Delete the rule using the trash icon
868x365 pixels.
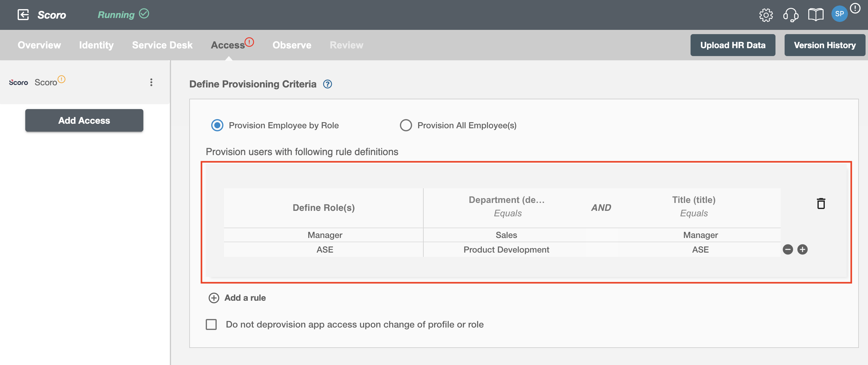[821, 204]
